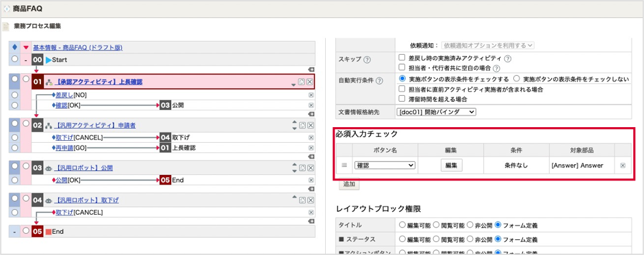Click copy icon on 02 申請者 row
Image resolution: width=644 pixels, height=255 pixels.
[302, 126]
